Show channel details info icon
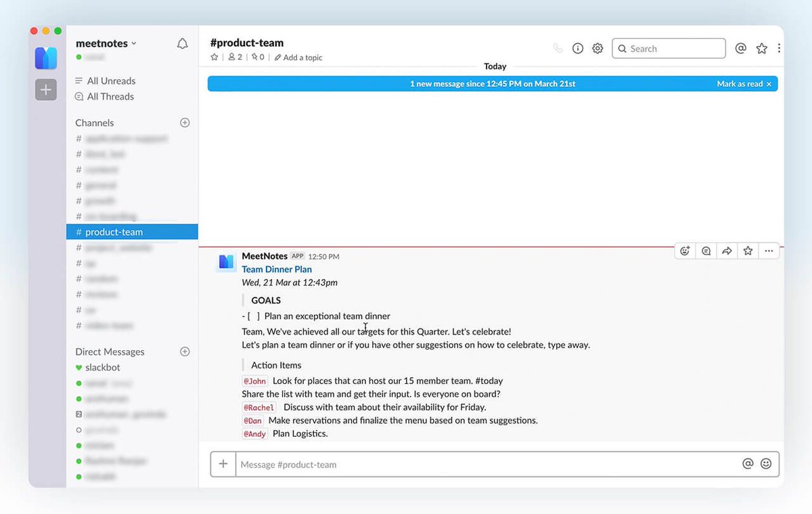The width and height of the screenshot is (812, 514). point(578,49)
